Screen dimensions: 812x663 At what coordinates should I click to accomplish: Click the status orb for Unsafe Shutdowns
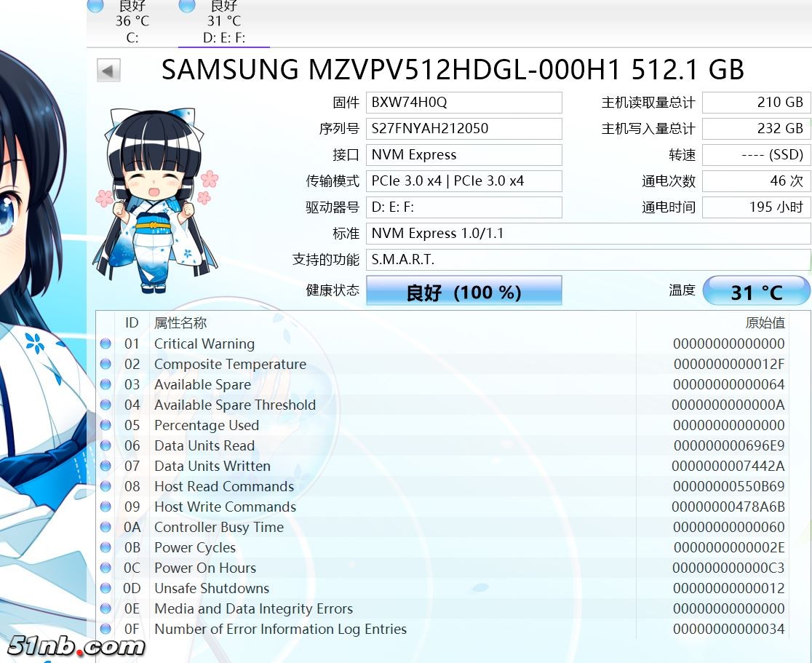coord(106,588)
